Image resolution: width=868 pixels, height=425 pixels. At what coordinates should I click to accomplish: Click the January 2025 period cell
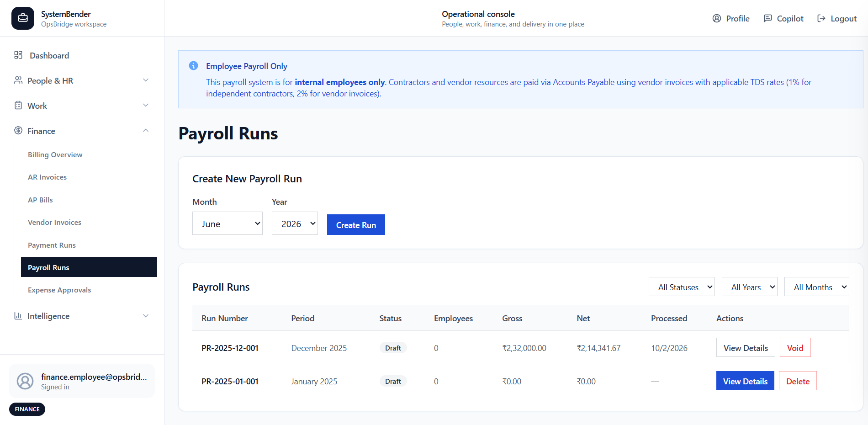pos(314,381)
